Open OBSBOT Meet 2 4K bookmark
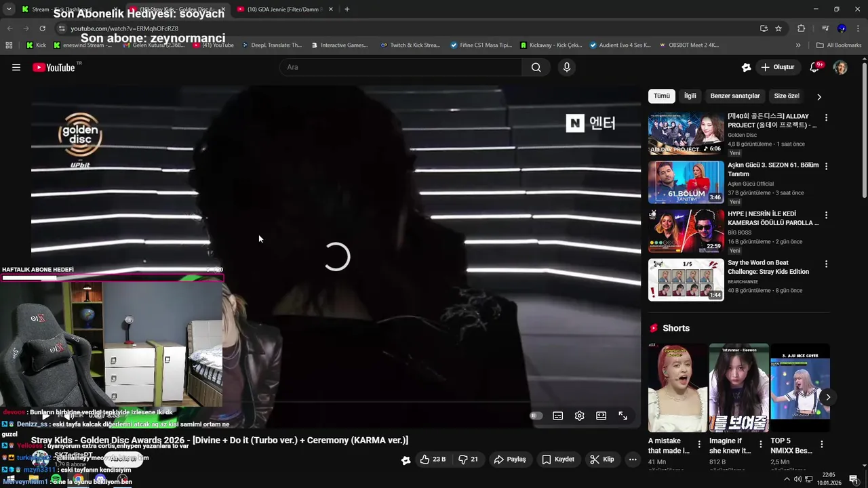The height and width of the screenshot is (488, 868). point(689,45)
